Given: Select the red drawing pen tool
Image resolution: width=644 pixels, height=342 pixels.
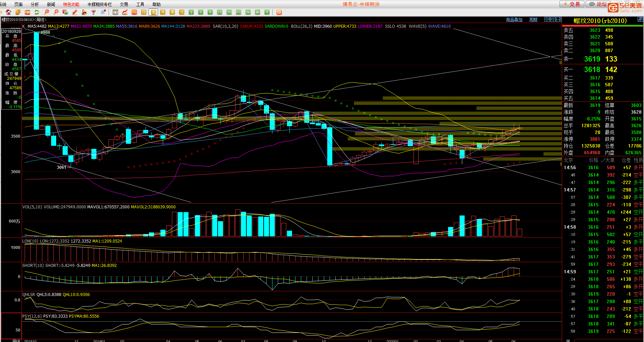Looking at the screenshot, I should tap(75, 12).
